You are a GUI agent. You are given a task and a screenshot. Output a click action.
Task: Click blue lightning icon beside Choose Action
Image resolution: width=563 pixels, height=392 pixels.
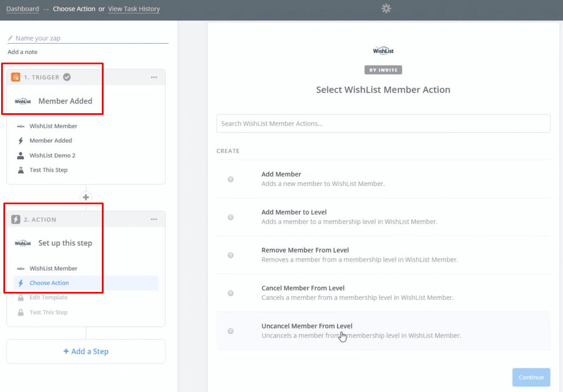21,283
